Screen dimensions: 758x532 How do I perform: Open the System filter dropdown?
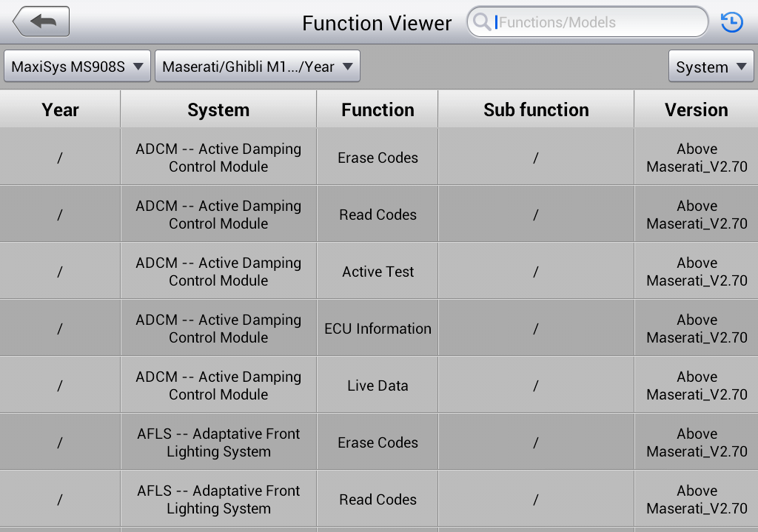coord(711,66)
